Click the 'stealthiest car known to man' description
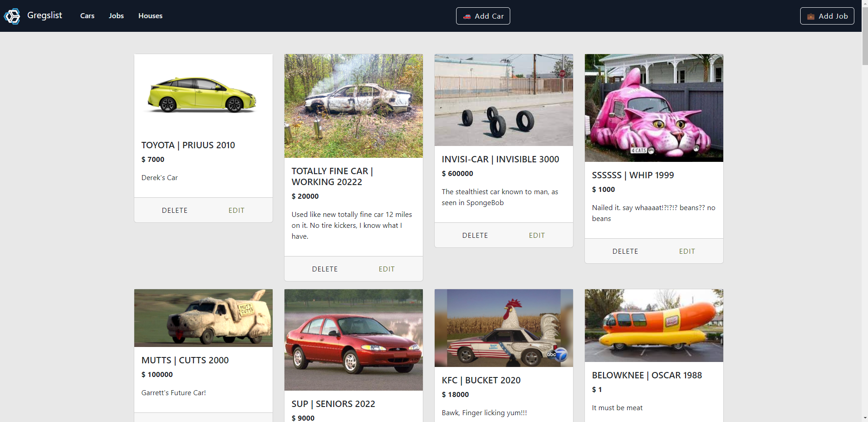 click(x=500, y=197)
